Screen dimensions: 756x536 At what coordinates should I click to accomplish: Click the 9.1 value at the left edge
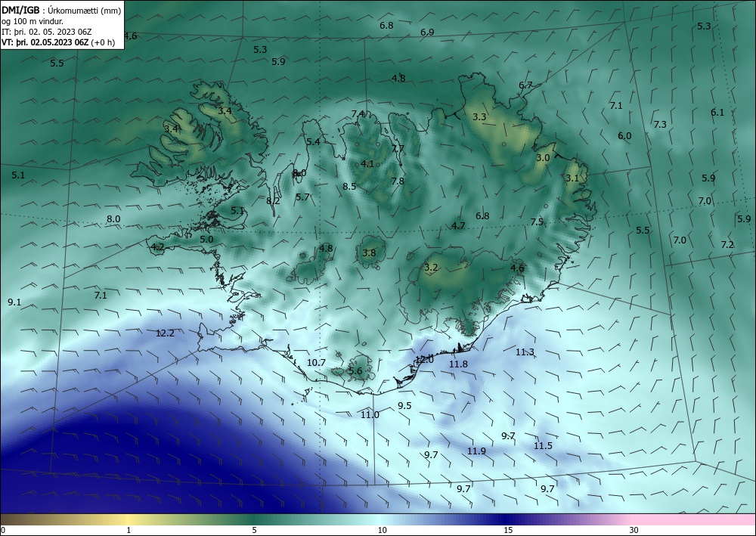pyautogui.click(x=14, y=302)
